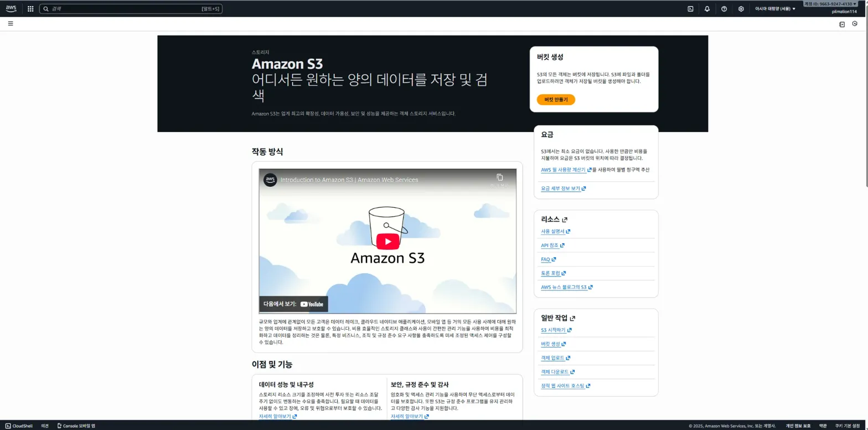Viewport: 868px width, 430px height.
Task: Open AWS 뉴스 블로그의 S3 link
Action: point(566,287)
